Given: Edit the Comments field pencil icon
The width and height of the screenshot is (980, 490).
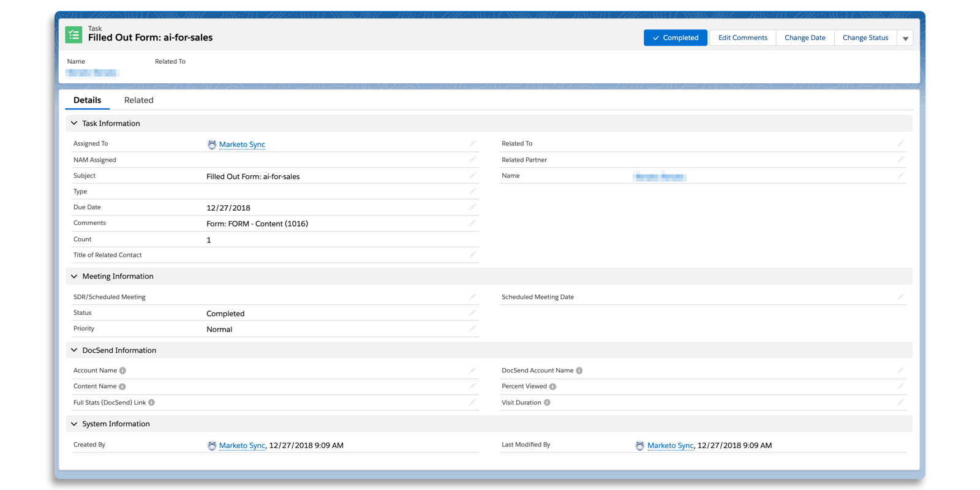Looking at the screenshot, I should pos(472,223).
